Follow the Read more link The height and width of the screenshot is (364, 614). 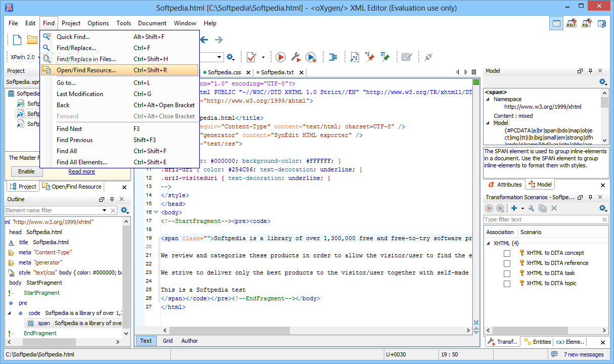(x=81, y=171)
